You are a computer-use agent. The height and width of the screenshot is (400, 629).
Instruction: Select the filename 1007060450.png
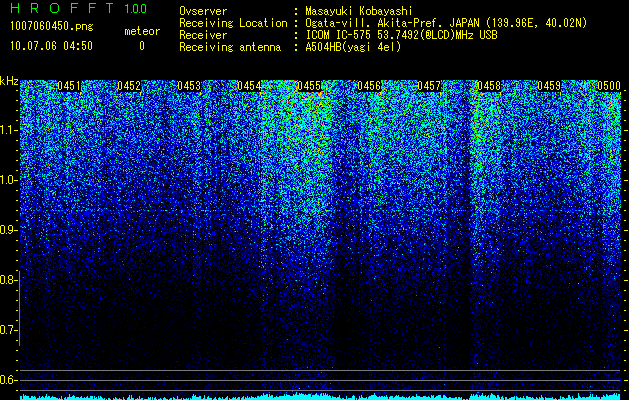52,27
